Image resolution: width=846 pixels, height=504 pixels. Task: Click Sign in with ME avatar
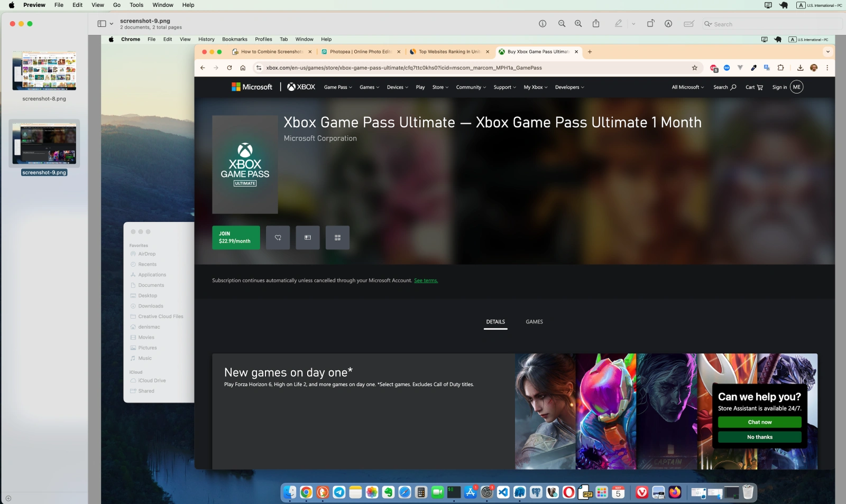(x=787, y=87)
